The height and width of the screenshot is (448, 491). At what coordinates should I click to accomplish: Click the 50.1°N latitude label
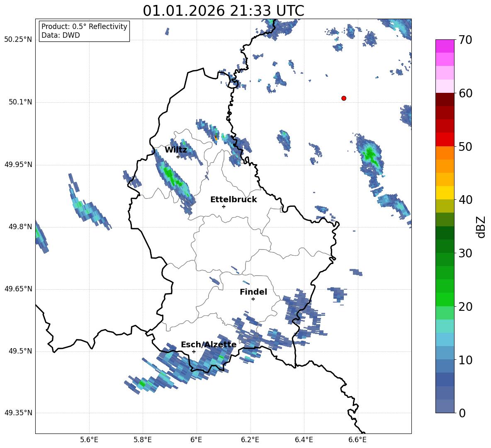tap(20, 102)
